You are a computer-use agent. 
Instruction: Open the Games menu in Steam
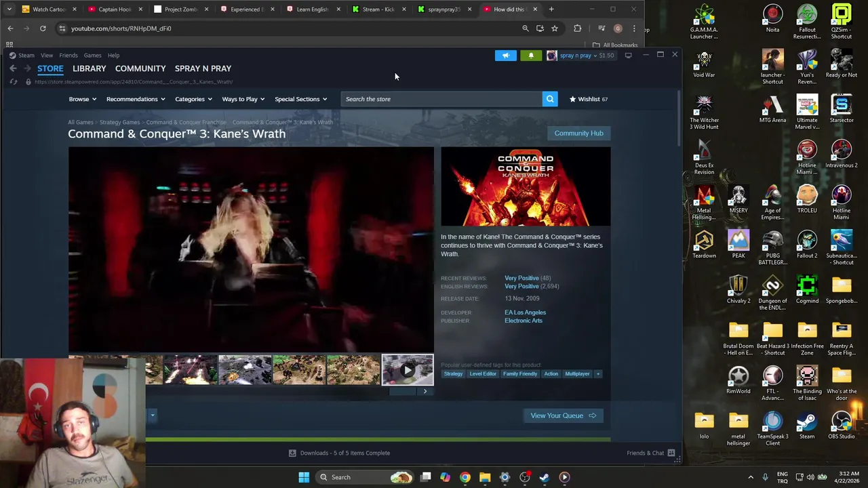click(x=93, y=56)
